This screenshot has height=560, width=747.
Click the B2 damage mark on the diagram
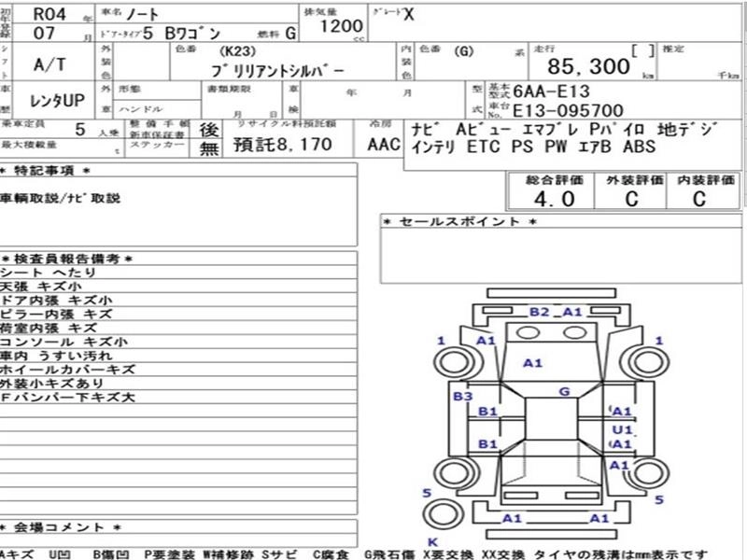coord(540,312)
